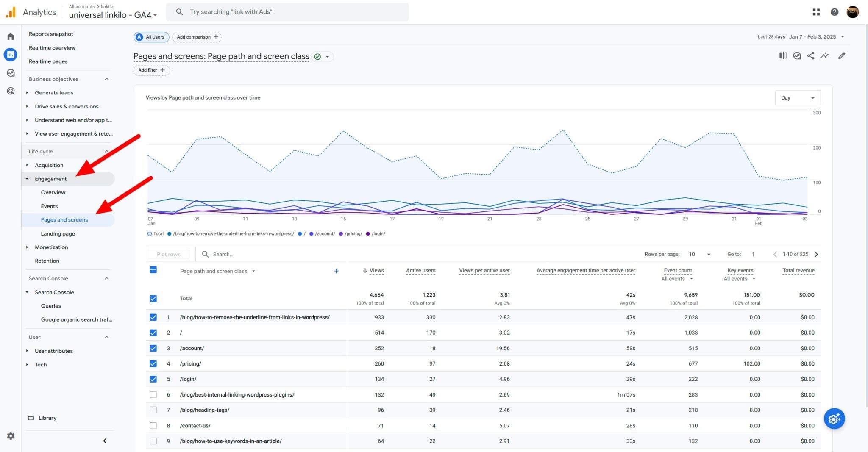Screen dimensions: 868x452
Task: Uncheck the /pricing/ row checkbox
Action: (x=153, y=363)
